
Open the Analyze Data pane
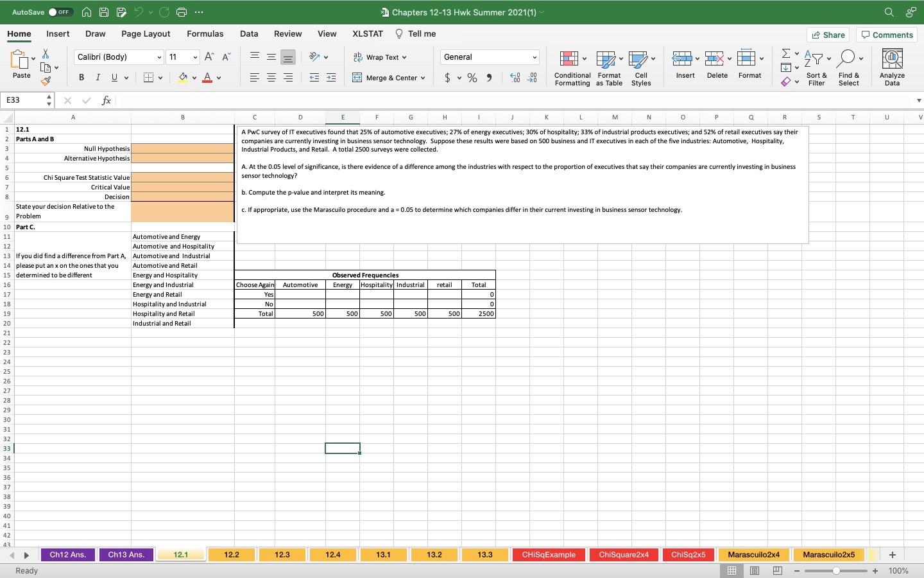pyautogui.click(x=892, y=66)
